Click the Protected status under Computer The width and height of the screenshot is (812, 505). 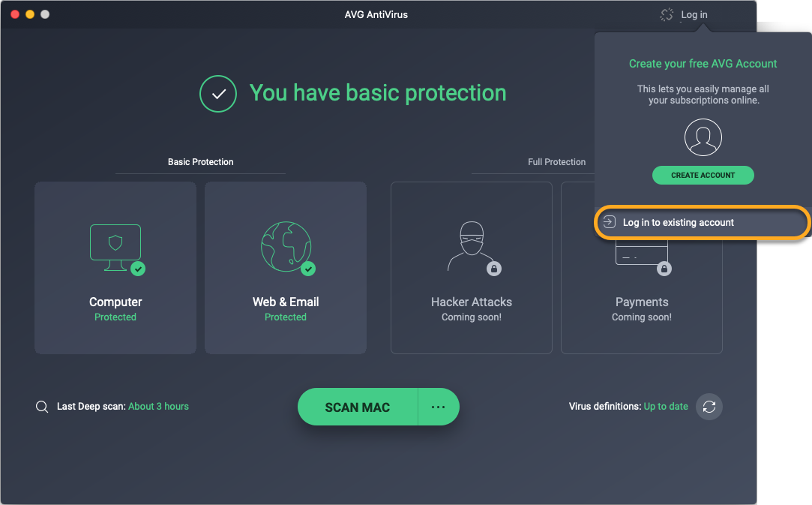click(x=115, y=317)
